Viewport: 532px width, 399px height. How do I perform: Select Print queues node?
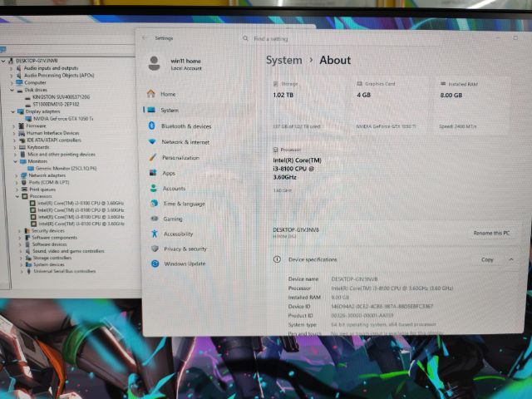pyautogui.click(x=42, y=190)
